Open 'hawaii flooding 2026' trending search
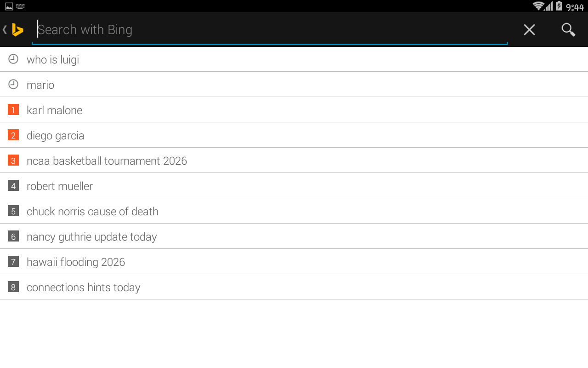588x368 pixels. point(76,262)
